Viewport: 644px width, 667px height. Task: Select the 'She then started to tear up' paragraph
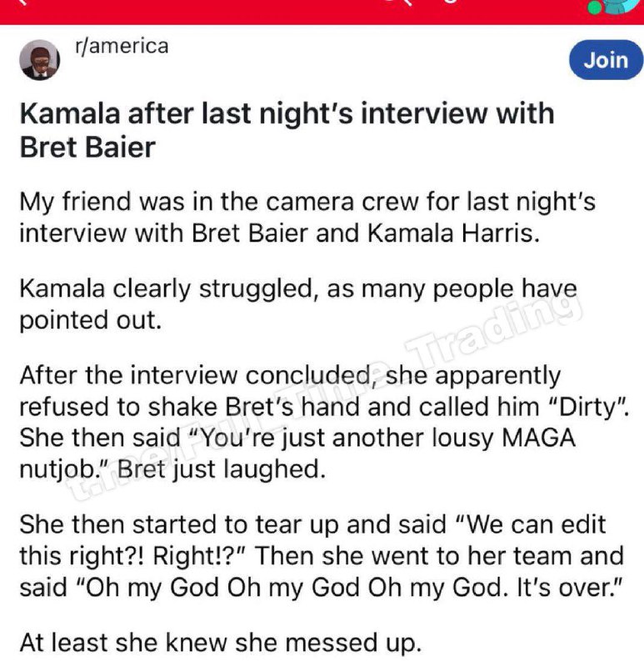click(322, 556)
